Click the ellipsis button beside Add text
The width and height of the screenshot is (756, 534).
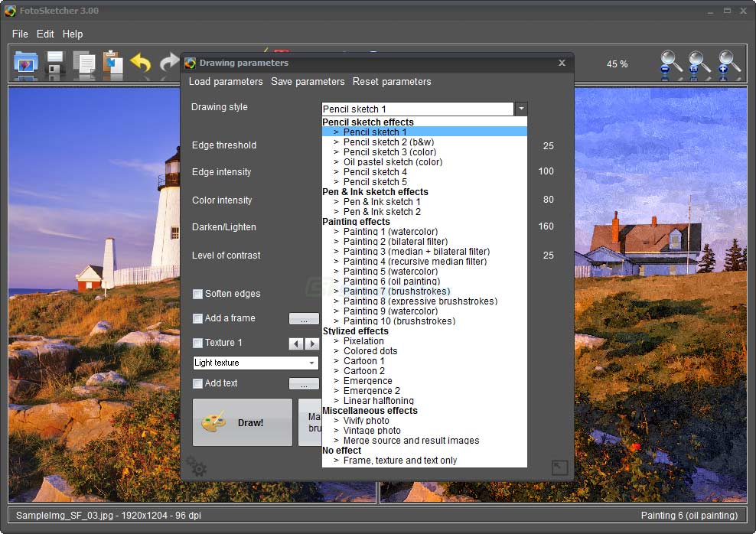304,384
